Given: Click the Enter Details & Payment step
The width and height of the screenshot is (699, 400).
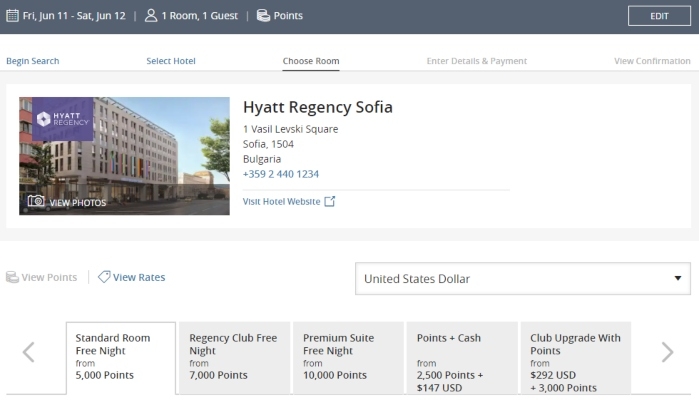Looking at the screenshot, I should point(477,61).
